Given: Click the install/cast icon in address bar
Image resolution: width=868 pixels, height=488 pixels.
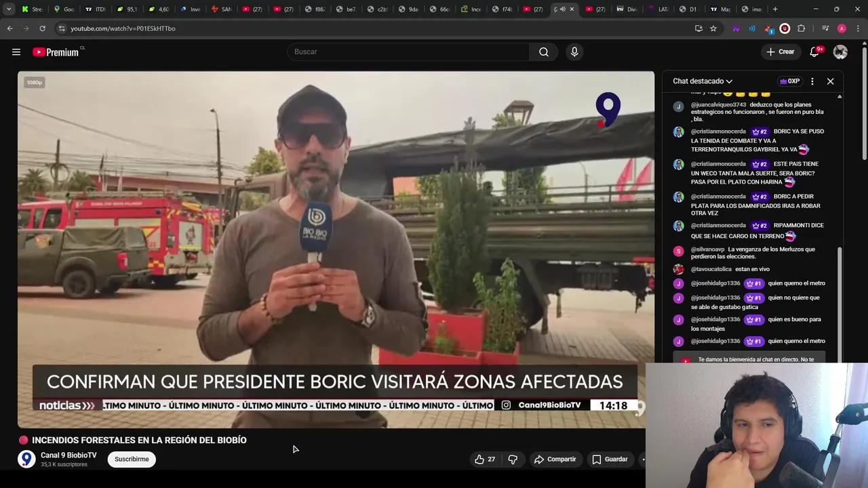Looking at the screenshot, I should click(x=698, y=28).
